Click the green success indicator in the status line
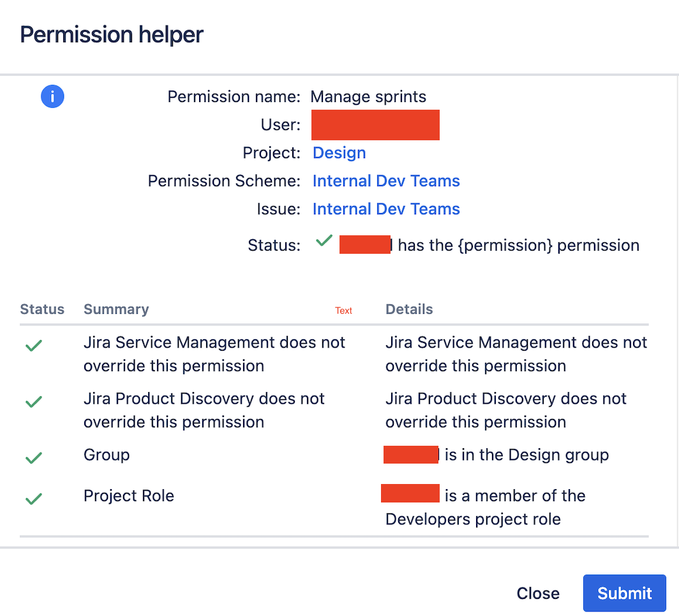Screen dimensions: 679x616 (x=324, y=241)
